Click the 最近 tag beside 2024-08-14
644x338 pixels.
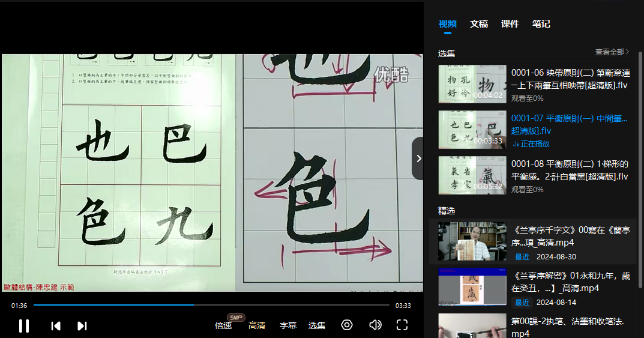(522, 302)
